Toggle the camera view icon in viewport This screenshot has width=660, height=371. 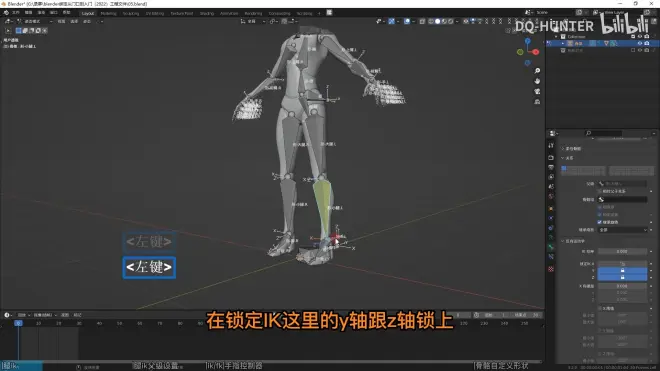click(x=537, y=91)
